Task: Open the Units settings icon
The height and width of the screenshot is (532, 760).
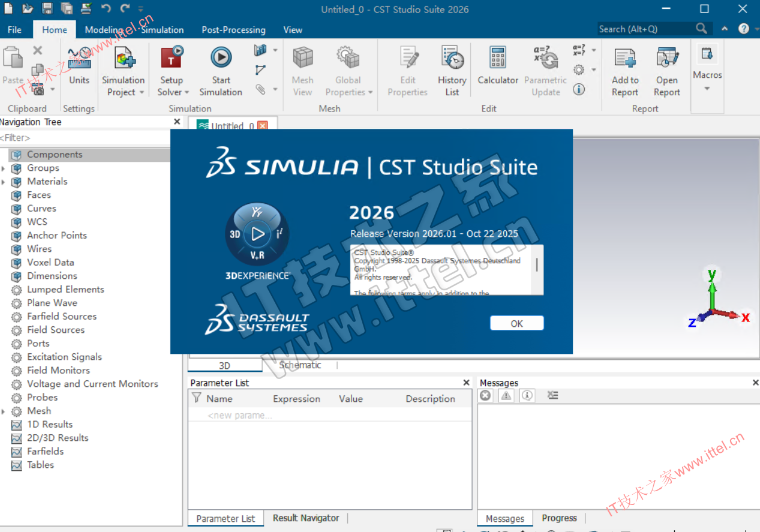Action: [79, 59]
